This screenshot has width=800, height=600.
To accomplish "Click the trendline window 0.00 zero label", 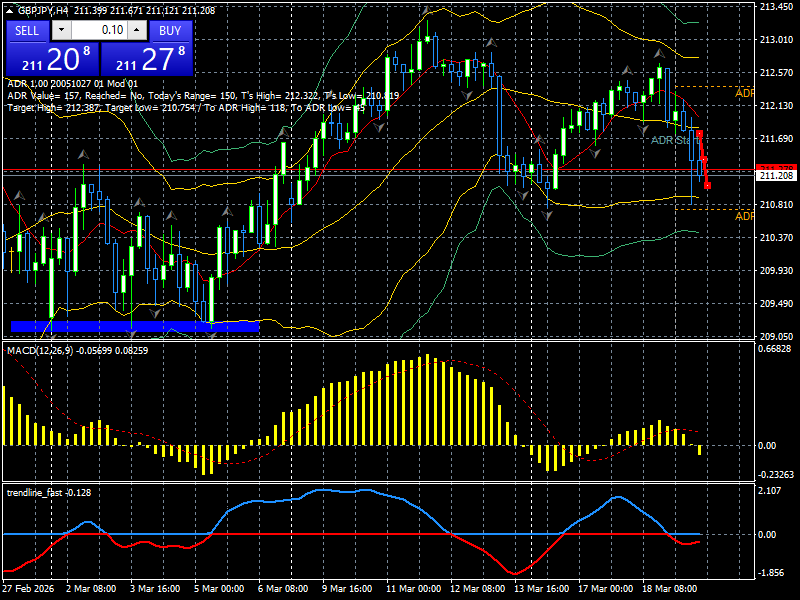I will (767, 535).
